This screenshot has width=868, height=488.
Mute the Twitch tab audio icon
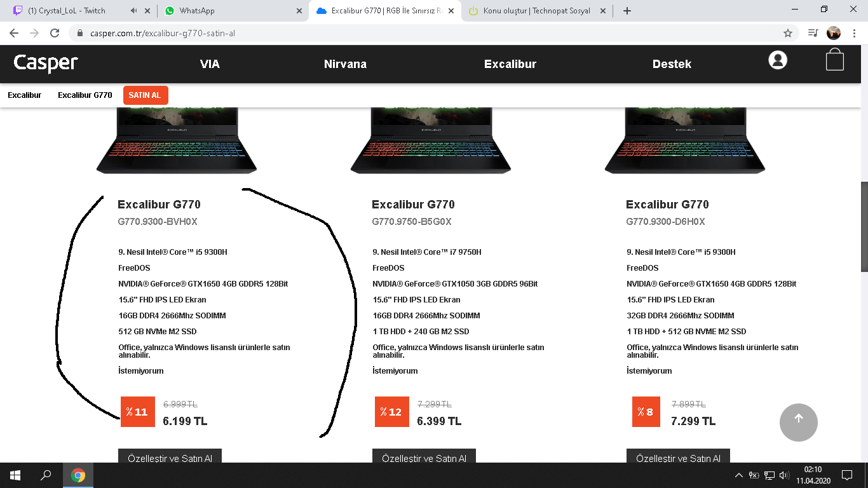[134, 11]
